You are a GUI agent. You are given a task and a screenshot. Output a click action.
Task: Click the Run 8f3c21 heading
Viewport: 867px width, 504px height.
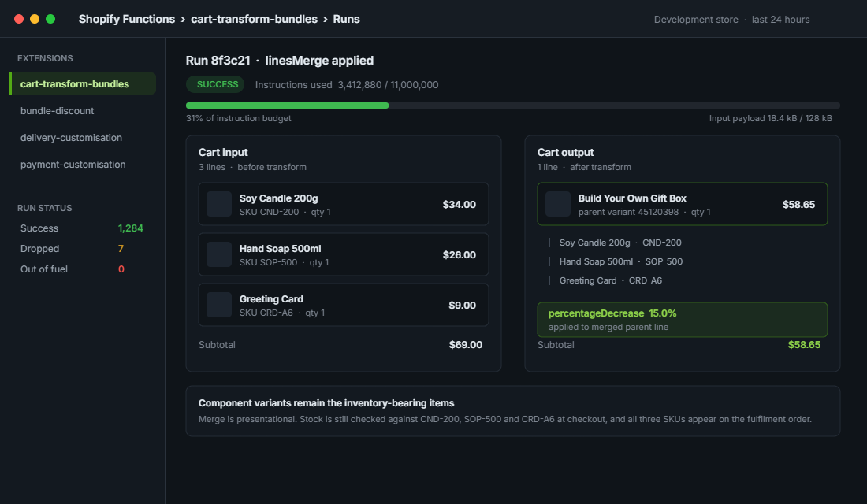click(x=280, y=60)
